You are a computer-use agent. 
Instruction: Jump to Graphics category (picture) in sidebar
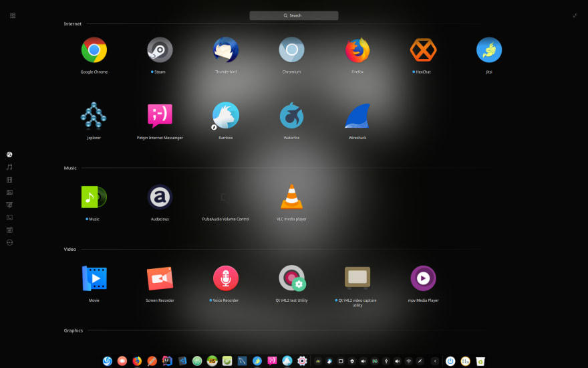pos(9,192)
